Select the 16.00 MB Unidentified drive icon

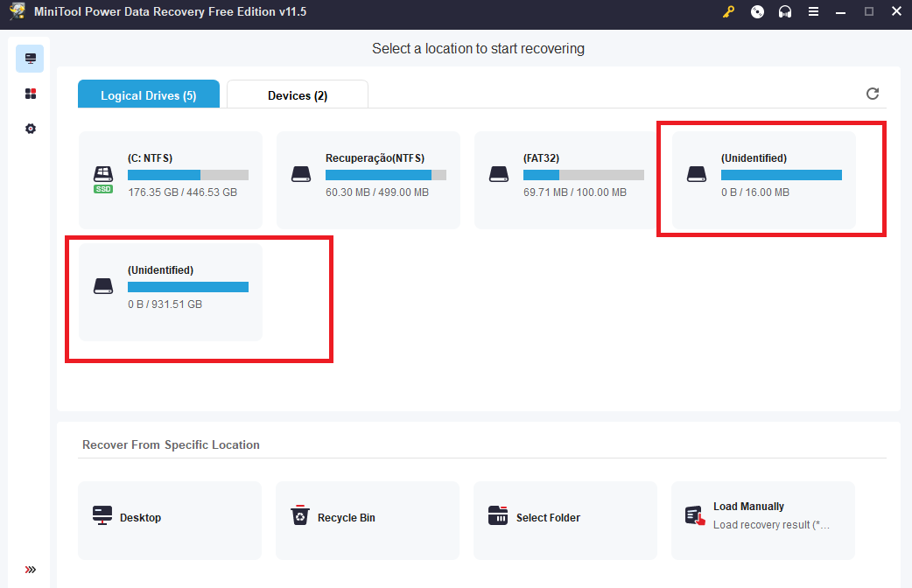[696, 174]
